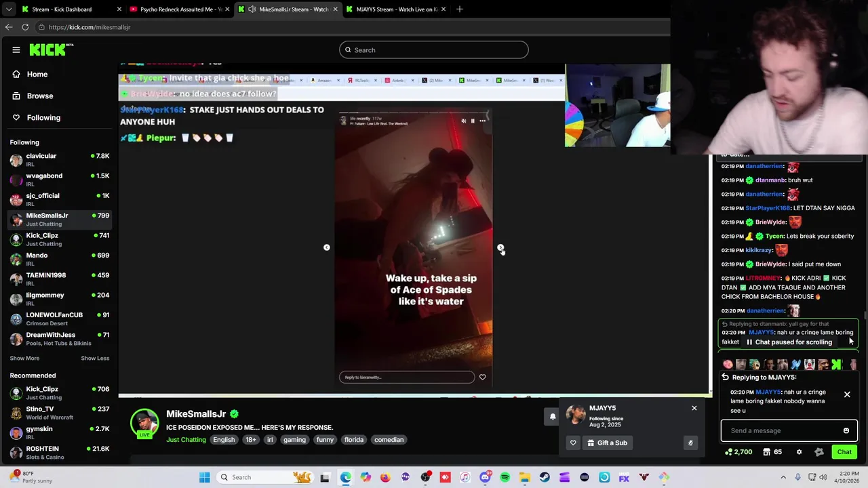Click green Chat send button
Image resolution: width=868 pixels, height=488 pixels.
(844, 452)
